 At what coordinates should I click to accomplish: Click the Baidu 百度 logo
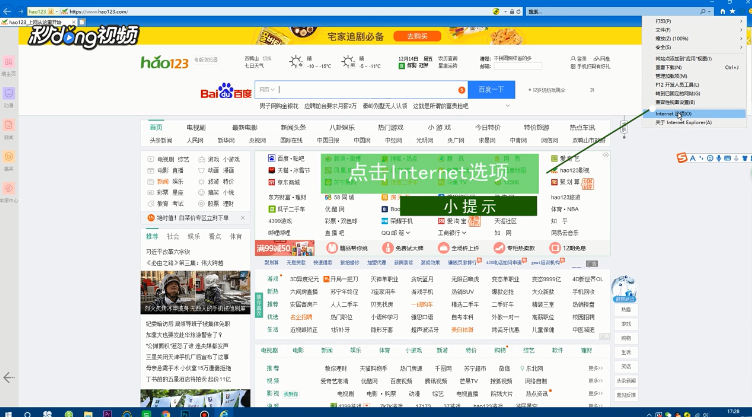point(226,90)
